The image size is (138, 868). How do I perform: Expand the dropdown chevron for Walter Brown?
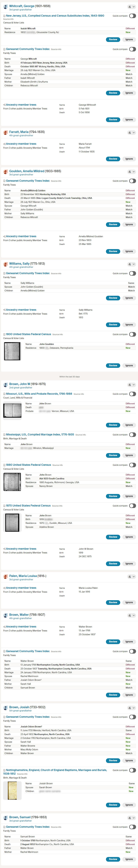pos(134,615)
